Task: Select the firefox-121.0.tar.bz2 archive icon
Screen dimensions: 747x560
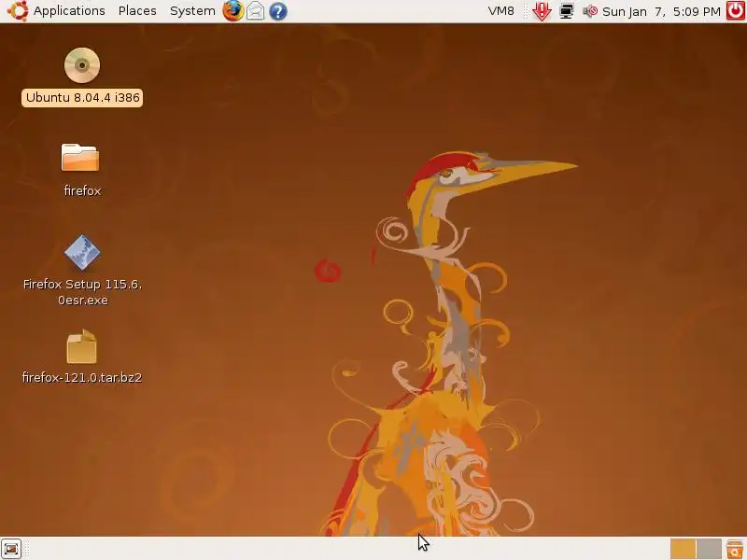Action: (81, 346)
